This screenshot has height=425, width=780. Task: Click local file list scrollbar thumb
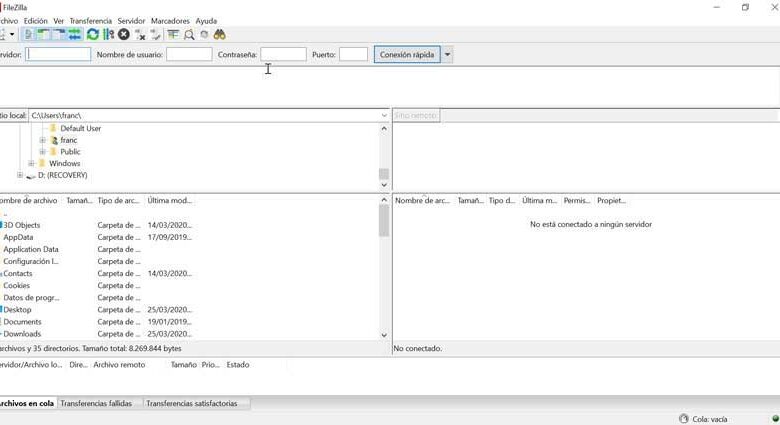click(x=384, y=221)
